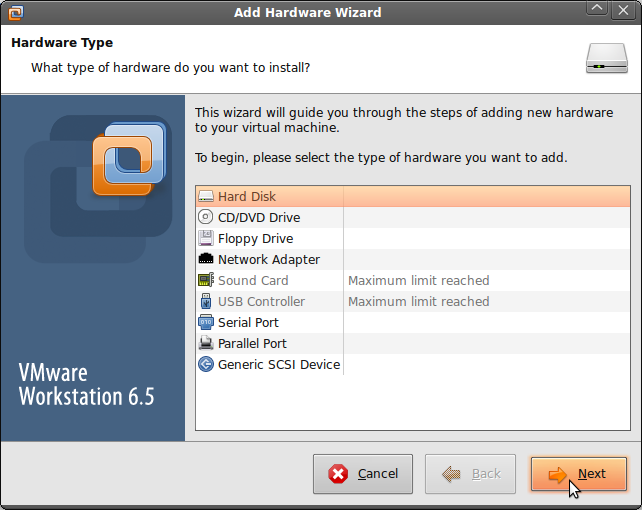
Task: Click the USB Controller icon
Action: pos(206,301)
